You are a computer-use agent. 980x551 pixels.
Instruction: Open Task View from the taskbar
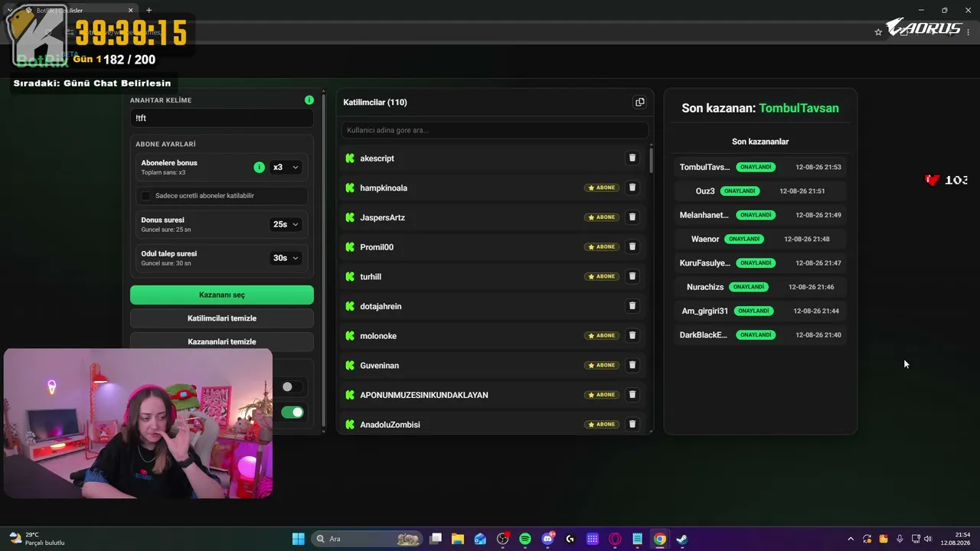pyautogui.click(x=436, y=539)
